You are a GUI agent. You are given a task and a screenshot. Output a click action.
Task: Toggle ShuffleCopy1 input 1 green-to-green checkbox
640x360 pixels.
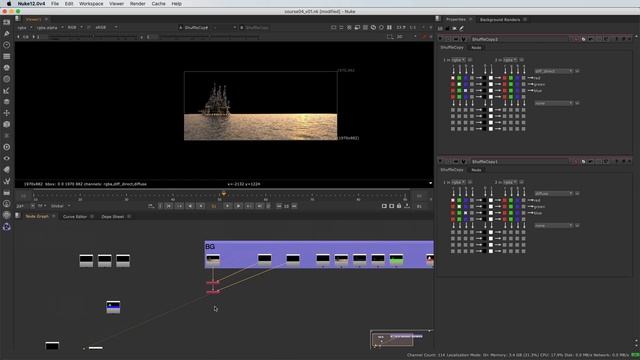459,207
